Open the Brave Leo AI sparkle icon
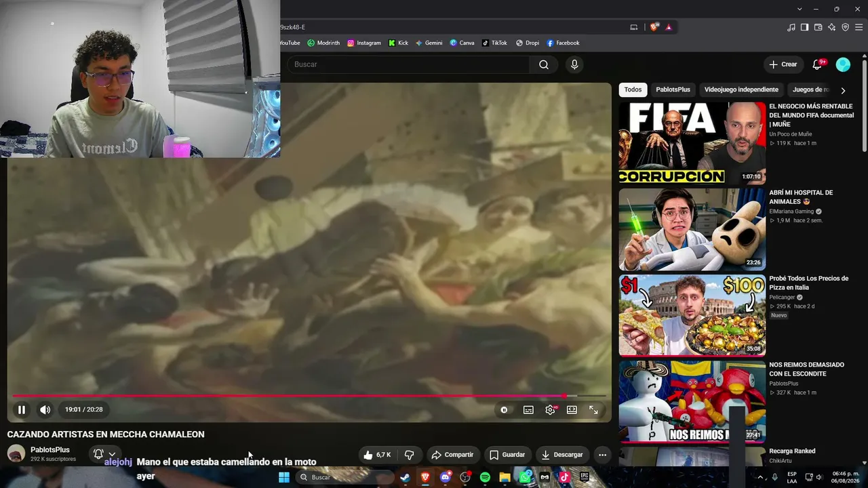This screenshot has width=868, height=488. click(832, 27)
